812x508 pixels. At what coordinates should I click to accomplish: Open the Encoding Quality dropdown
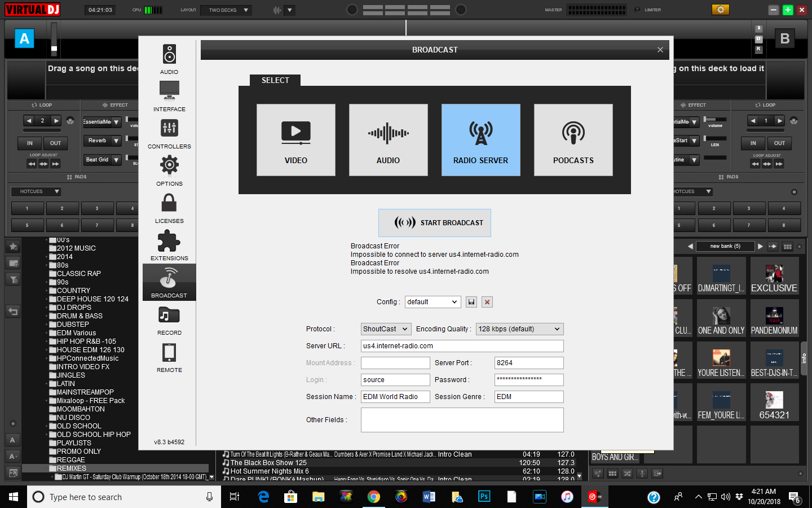coord(519,329)
